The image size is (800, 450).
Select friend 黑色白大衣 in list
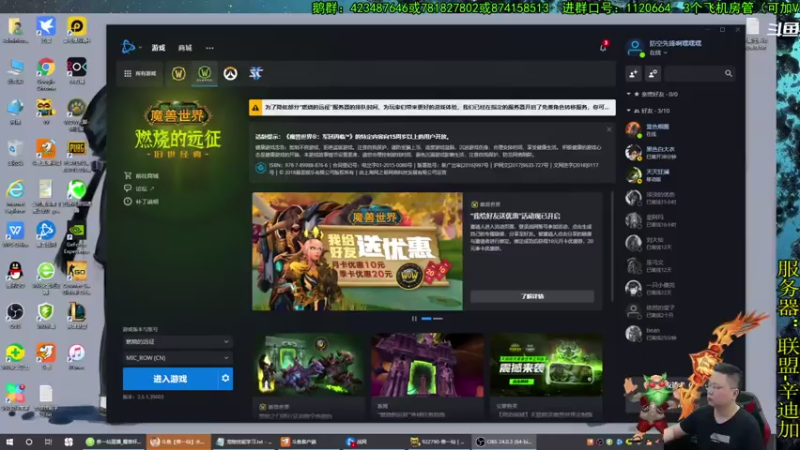680,153
